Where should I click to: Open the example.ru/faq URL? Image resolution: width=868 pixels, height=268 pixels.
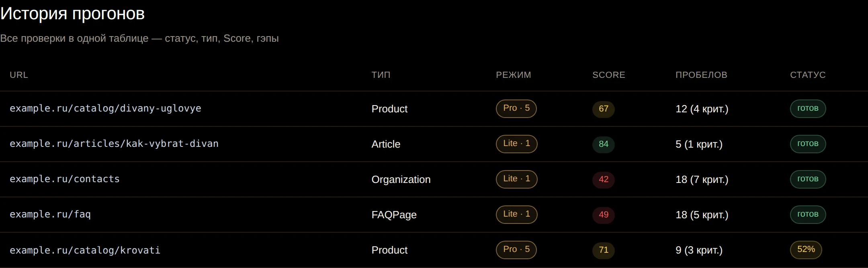tap(50, 214)
